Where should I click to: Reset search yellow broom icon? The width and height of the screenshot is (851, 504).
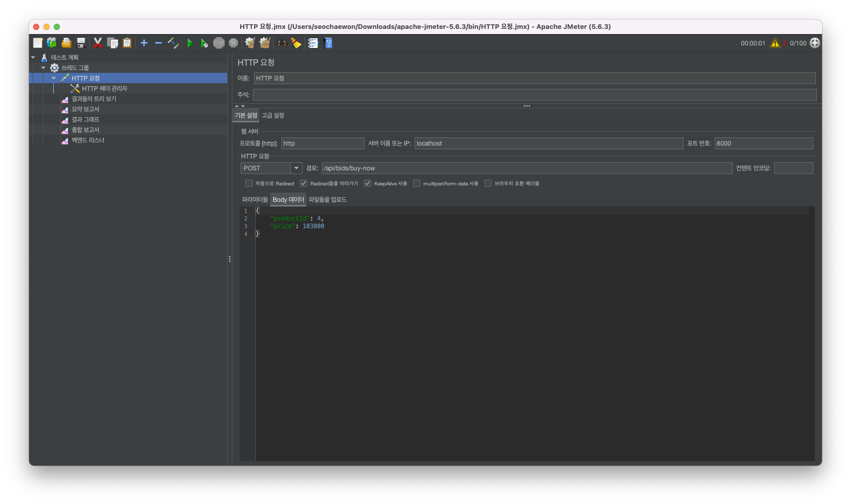[x=296, y=43]
